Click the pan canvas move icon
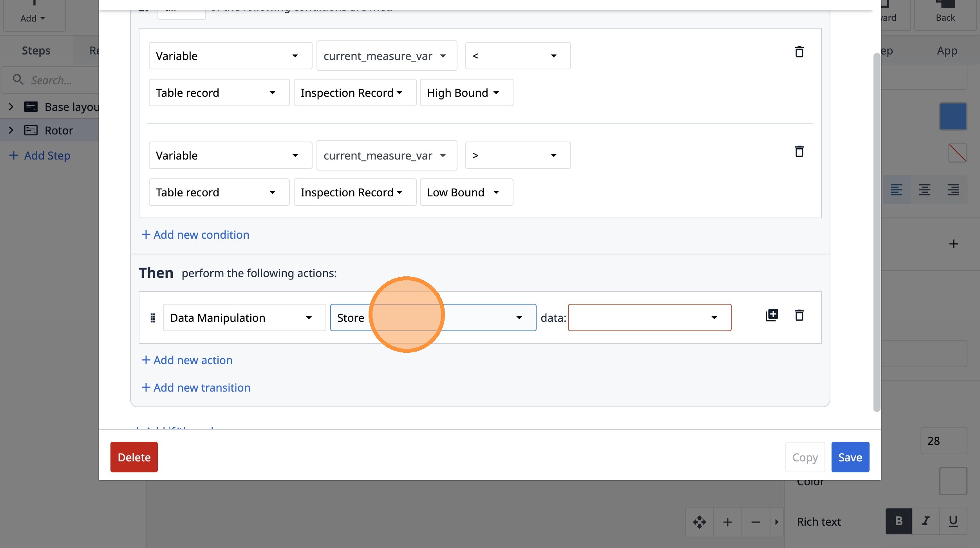980x548 pixels. click(700, 522)
